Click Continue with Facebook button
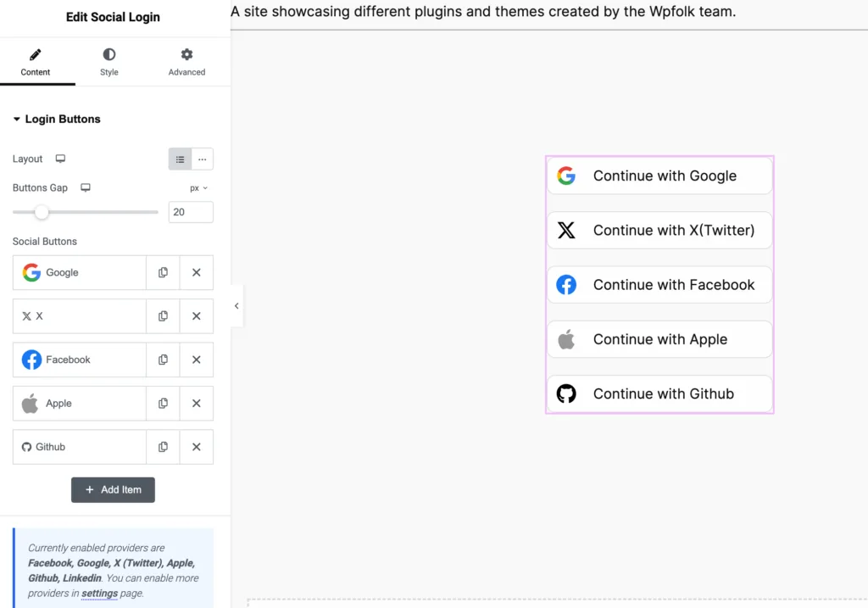 click(659, 285)
